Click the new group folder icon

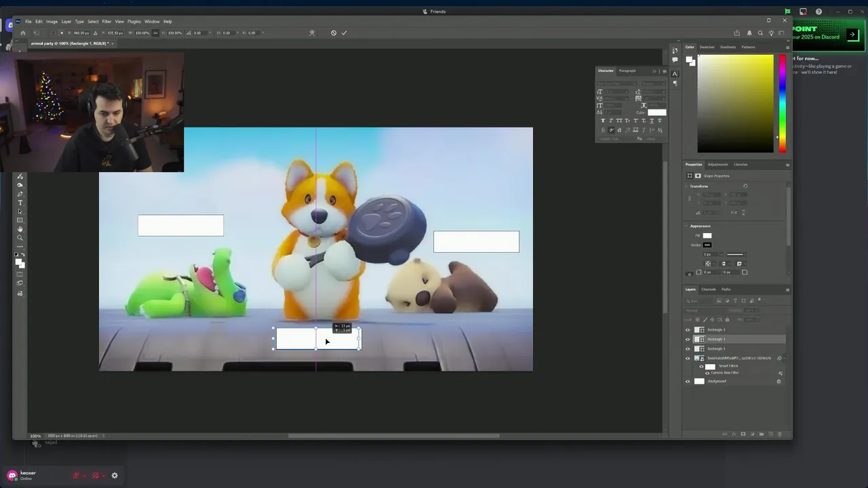[x=761, y=434]
